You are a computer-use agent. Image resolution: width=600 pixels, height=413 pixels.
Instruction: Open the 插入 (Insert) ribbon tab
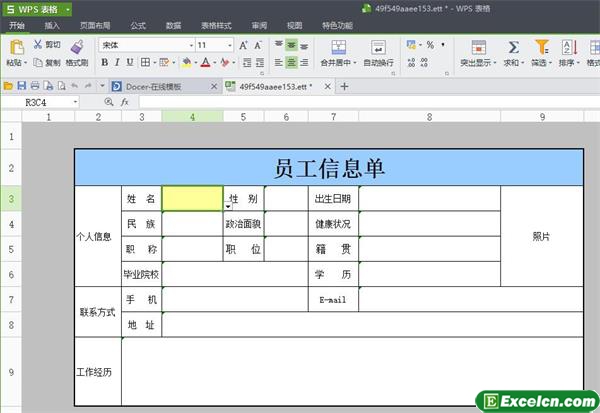pyautogui.click(x=52, y=25)
